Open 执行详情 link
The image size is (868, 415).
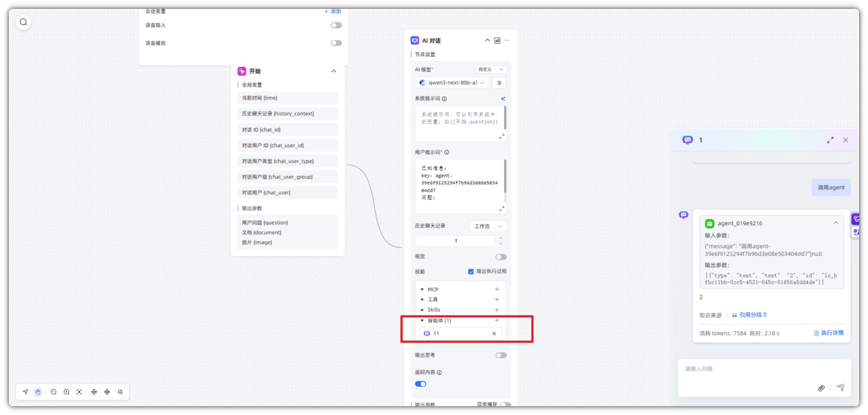coord(829,333)
